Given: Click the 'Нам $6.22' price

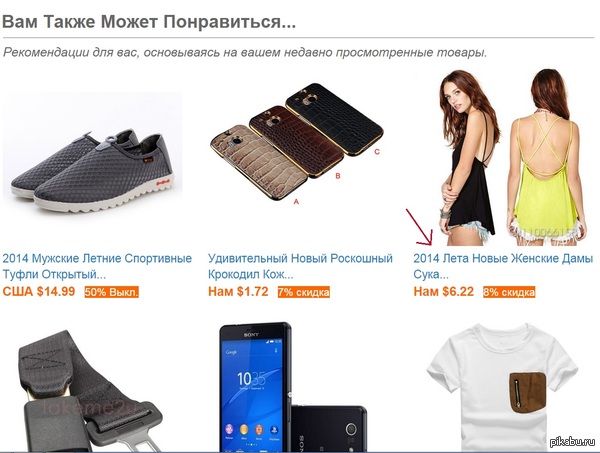Looking at the screenshot, I should [x=443, y=292].
